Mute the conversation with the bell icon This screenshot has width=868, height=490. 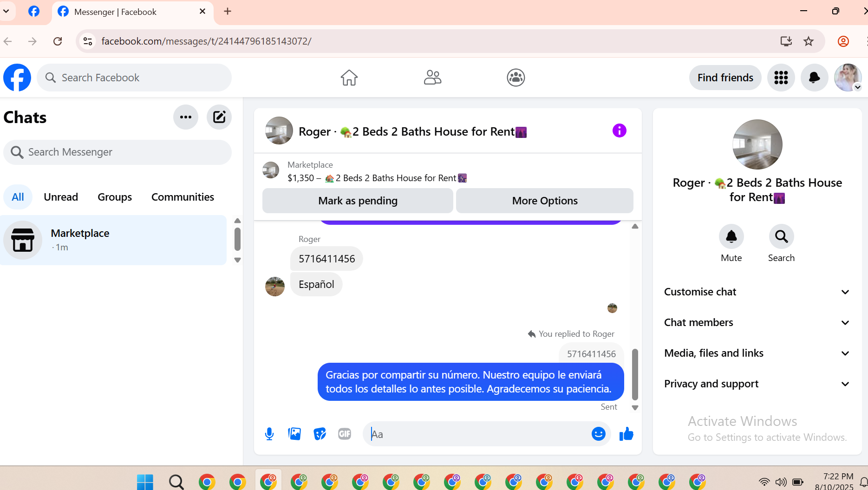pos(731,237)
